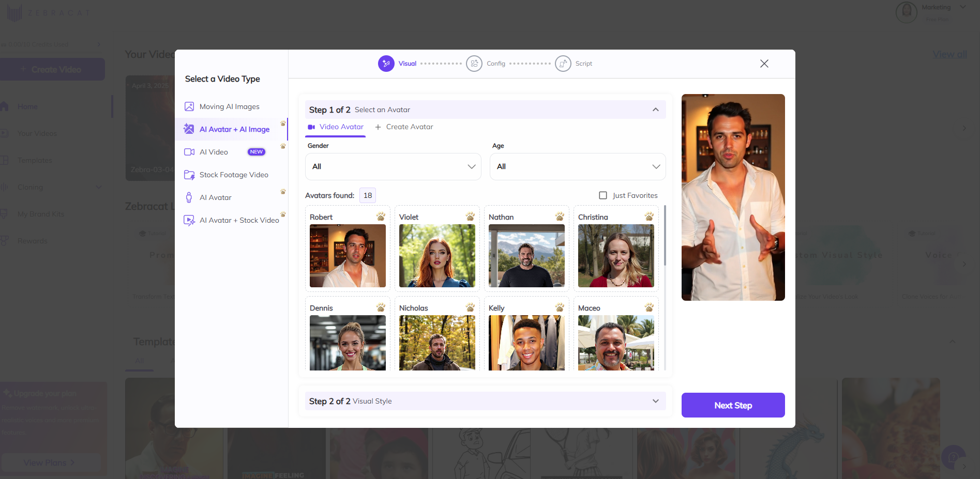Switch to the Video Avatar tab
The height and width of the screenshot is (479, 980).
(x=336, y=127)
